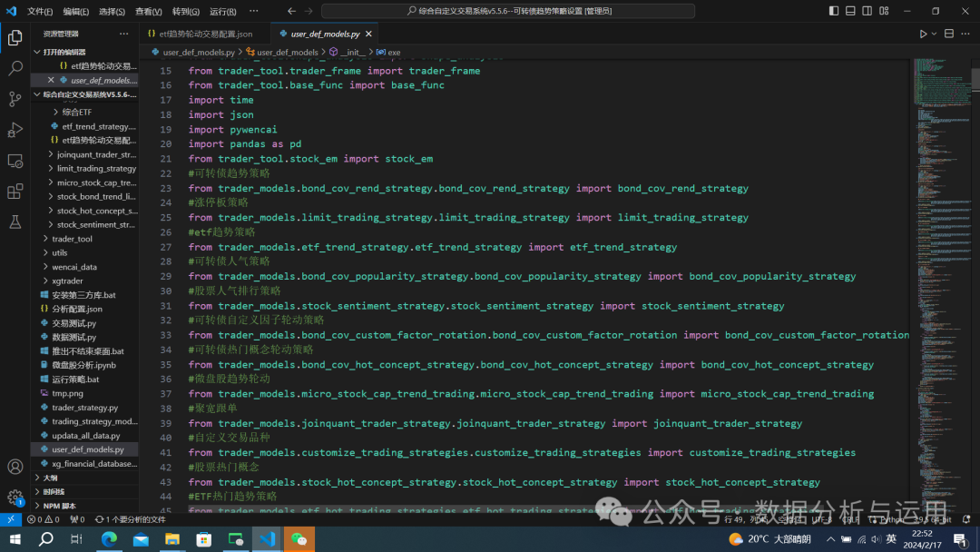Split the editor to the right
980x552 pixels.
click(949, 34)
